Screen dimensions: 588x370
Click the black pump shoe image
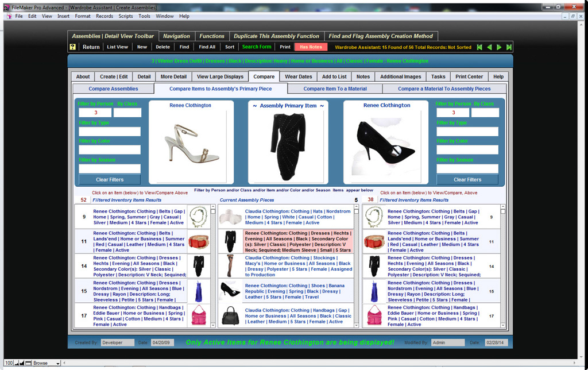pyautogui.click(x=385, y=142)
